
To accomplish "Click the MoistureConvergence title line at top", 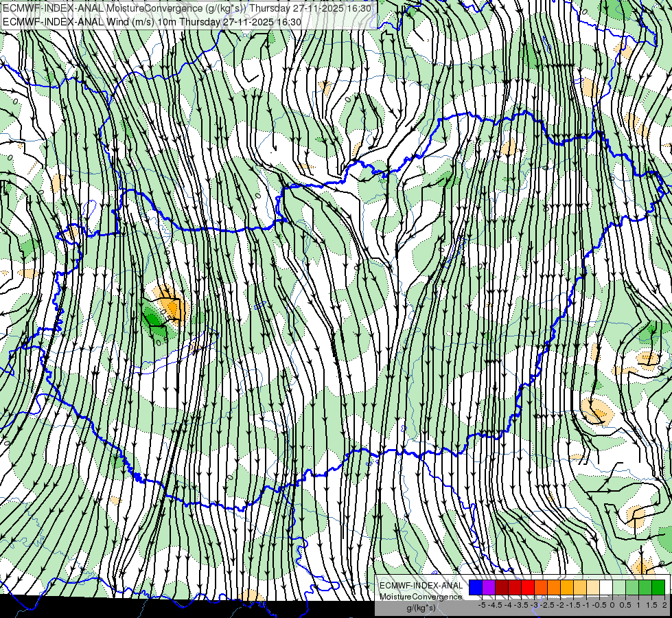I will (187, 8).
